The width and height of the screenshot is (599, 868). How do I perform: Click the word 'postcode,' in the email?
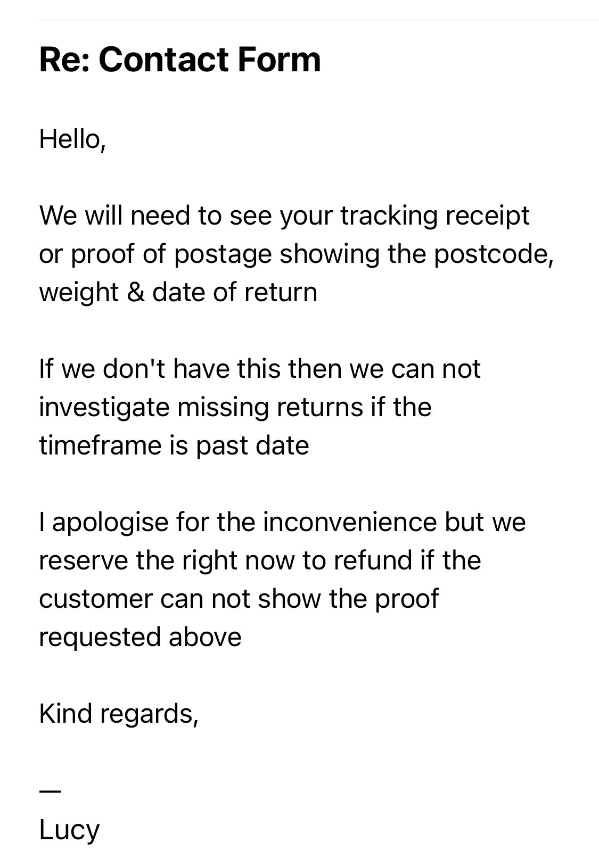click(494, 254)
